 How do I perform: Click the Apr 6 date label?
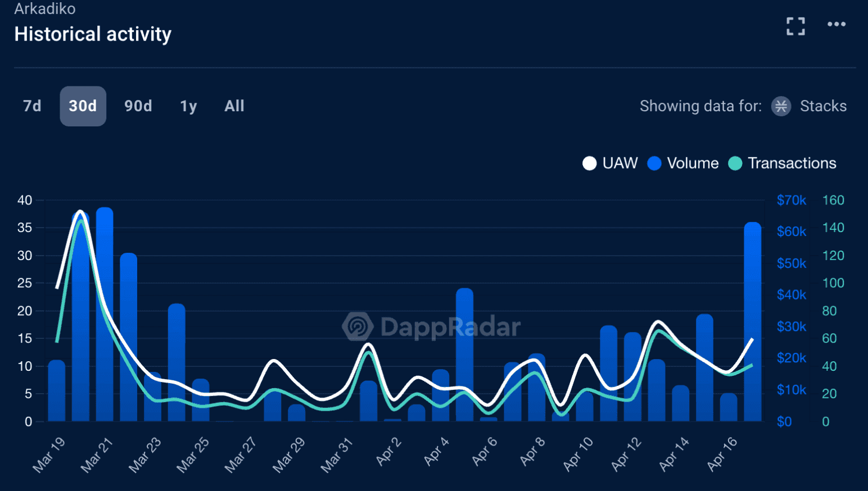485,451
